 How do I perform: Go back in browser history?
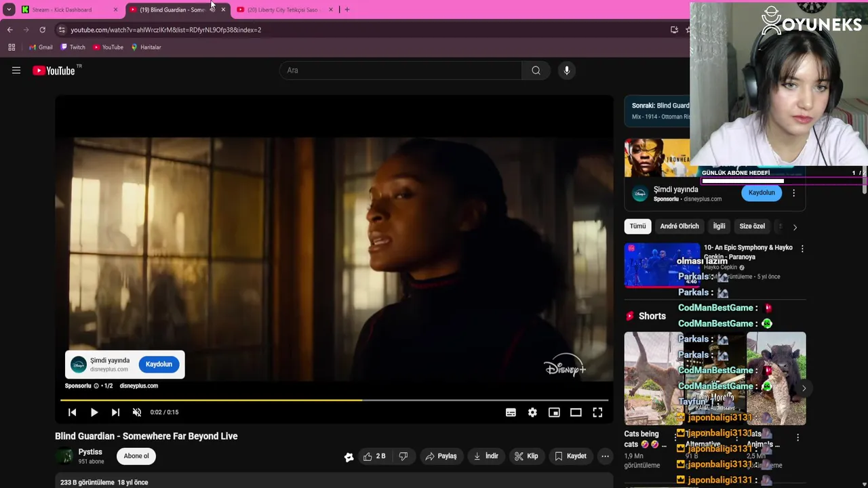coord(9,30)
